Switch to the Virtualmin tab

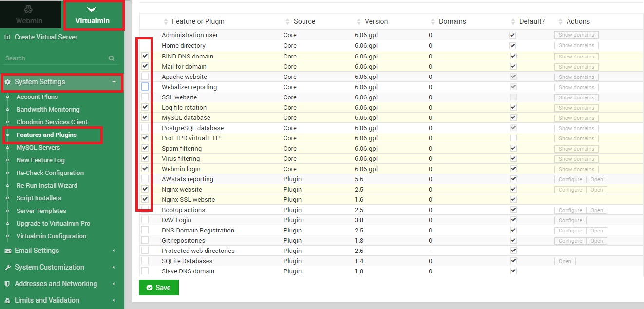[93, 15]
